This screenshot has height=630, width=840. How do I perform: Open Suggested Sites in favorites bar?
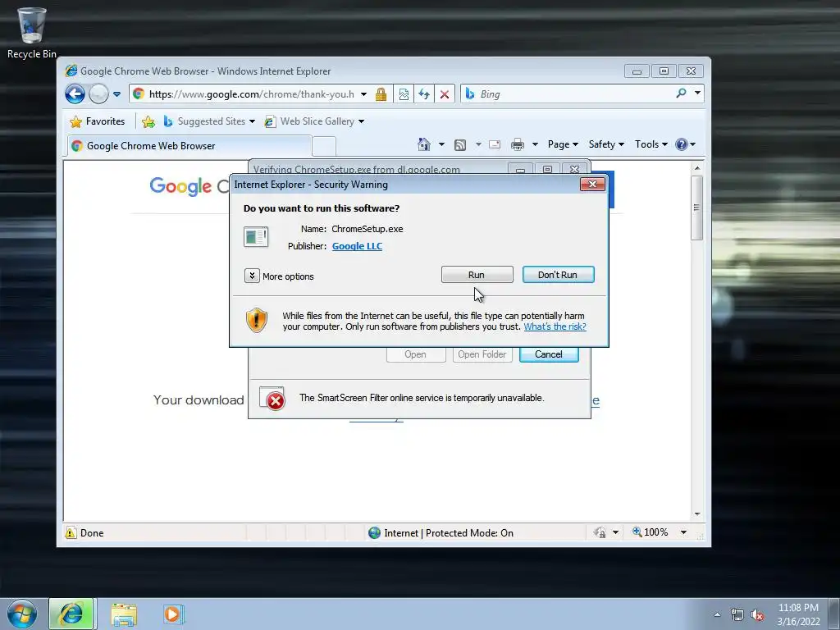(x=209, y=121)
